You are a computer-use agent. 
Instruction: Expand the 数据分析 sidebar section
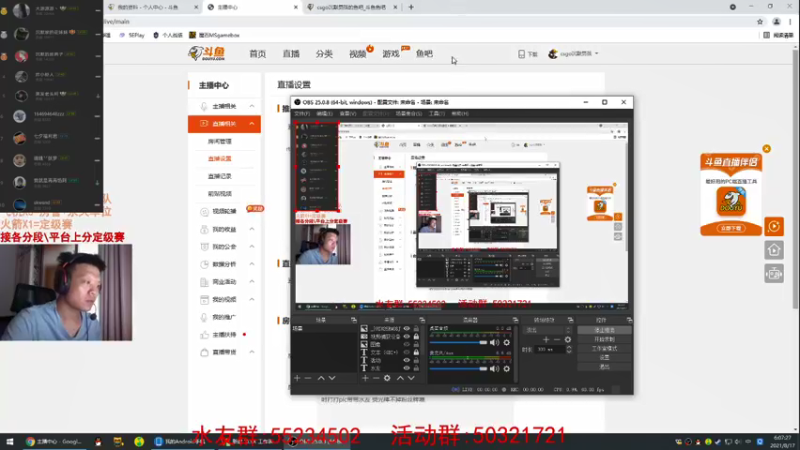pos(252,264)
